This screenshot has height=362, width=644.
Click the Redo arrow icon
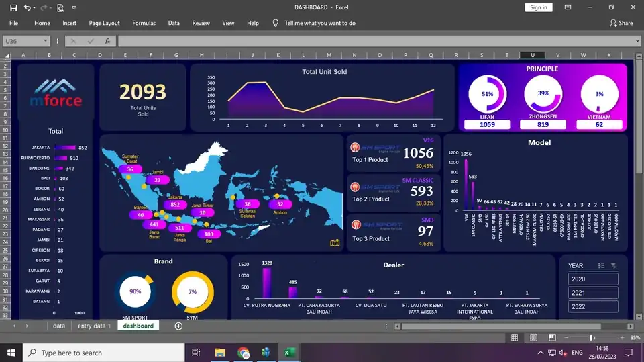click(44, 7)
